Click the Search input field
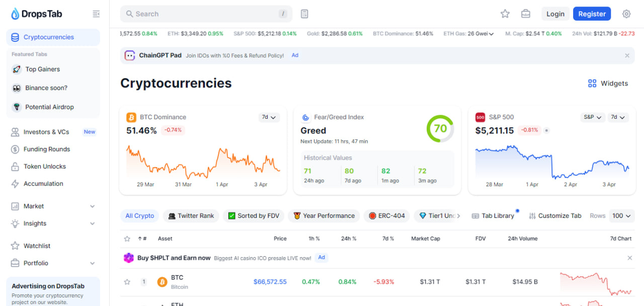The width and height of the screenshot is (644, 306). 206,14
